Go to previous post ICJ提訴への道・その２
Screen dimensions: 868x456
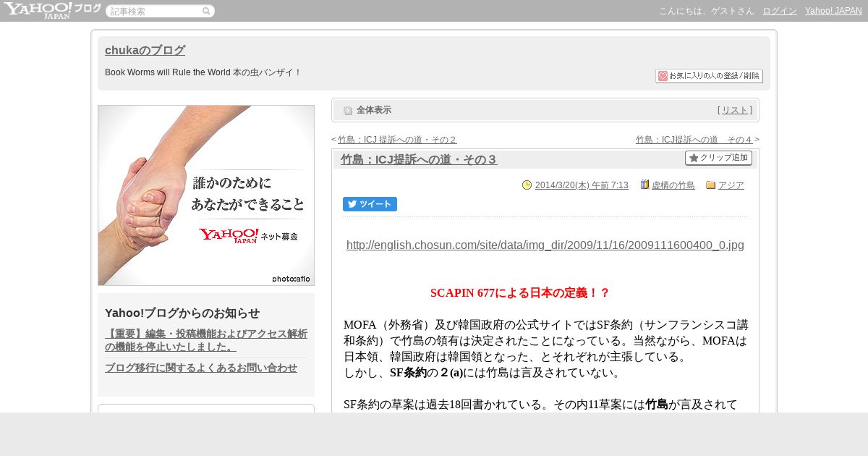[x=397, y=140]
